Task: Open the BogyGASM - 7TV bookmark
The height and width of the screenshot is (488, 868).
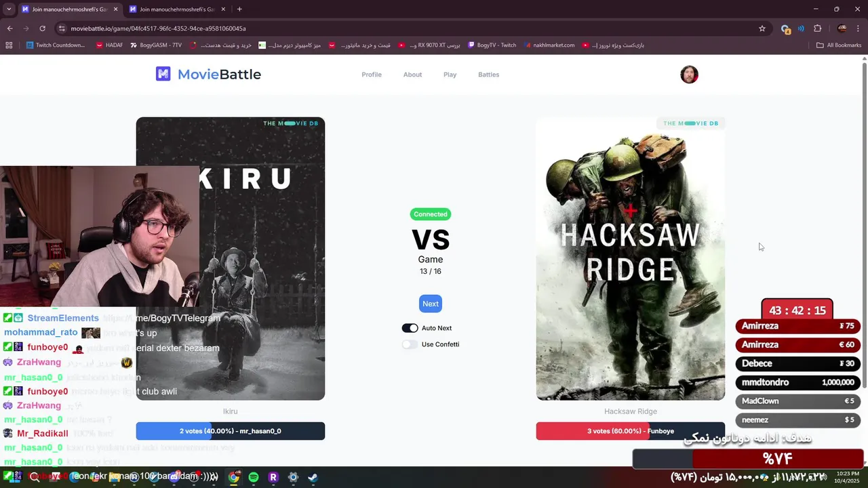Action: (155, 45)
